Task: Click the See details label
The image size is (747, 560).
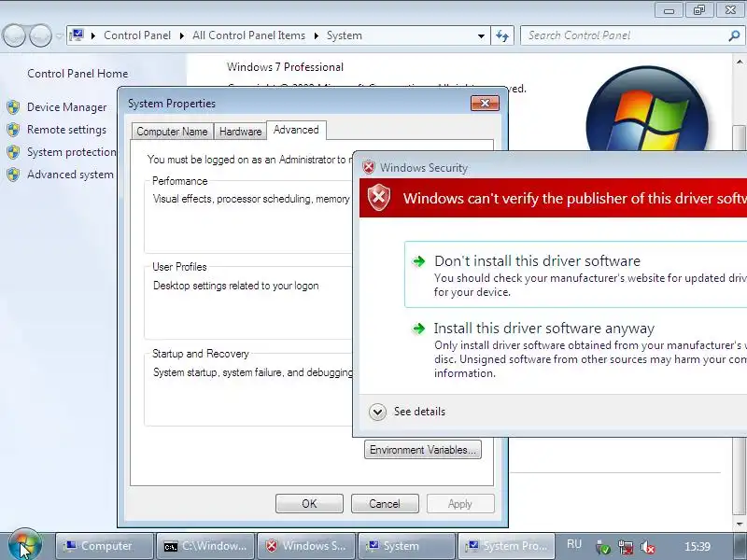Action: (x=419, y=412)
